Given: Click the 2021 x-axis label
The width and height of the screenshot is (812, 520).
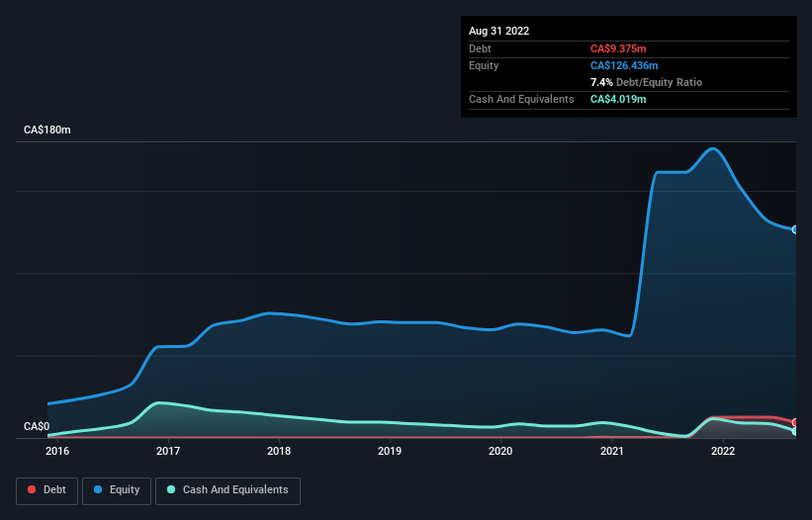Looking at the screenshot, I should tap(612, 451).
